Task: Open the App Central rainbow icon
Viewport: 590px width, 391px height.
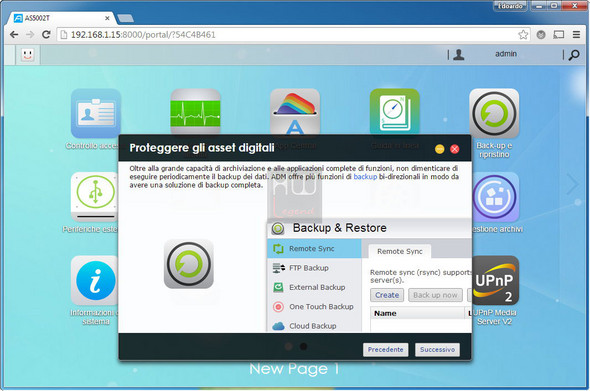Action: [295, 112]
